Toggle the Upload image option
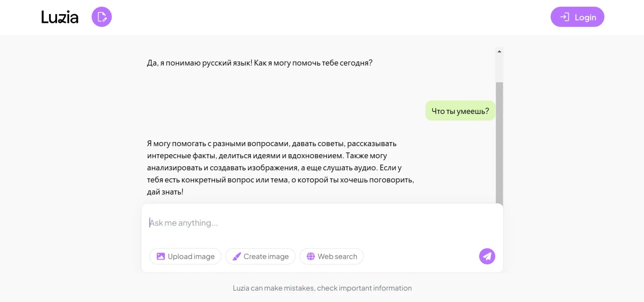 185,256
